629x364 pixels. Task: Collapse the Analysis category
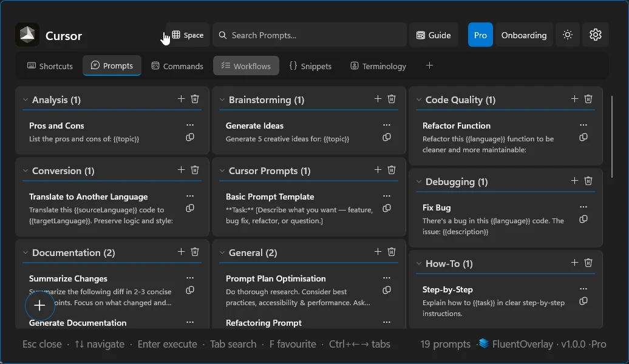[x=25, y=99]
